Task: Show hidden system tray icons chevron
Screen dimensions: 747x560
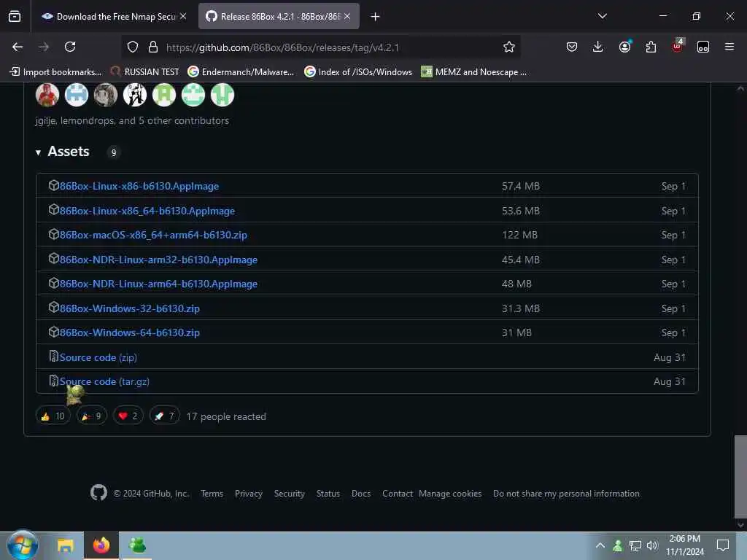Action: click(x=600, y=545)
